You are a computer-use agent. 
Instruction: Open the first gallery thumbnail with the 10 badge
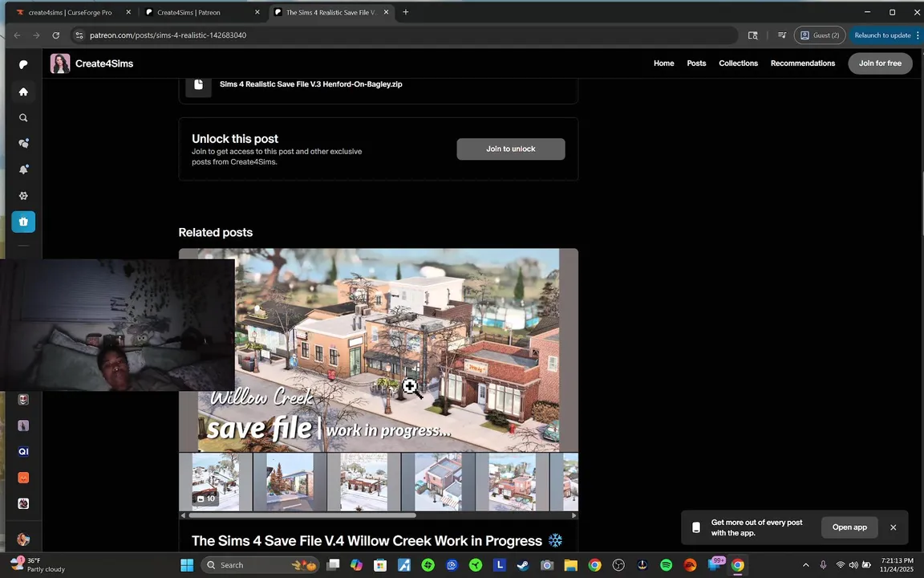(x=216, y=482)
